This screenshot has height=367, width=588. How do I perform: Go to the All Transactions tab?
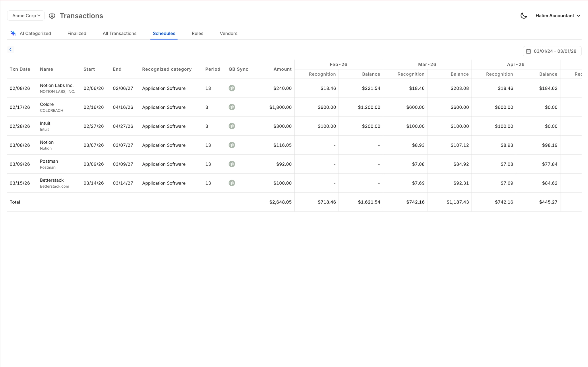[119, 33]
